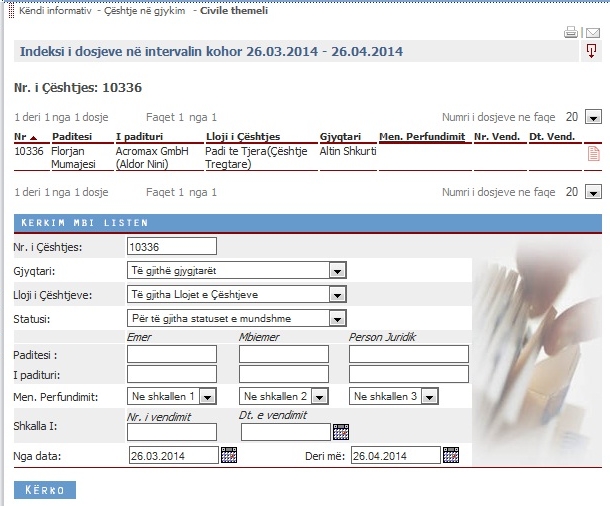The width and height of the screenshot is (610, 506).
Task: Open the Ne shkallen 1 dropdown
Action: (209, 397)
